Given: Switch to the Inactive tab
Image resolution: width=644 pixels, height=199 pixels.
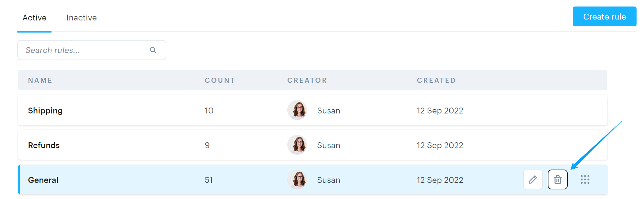Looking at the screenshot, I should [82, 18].
